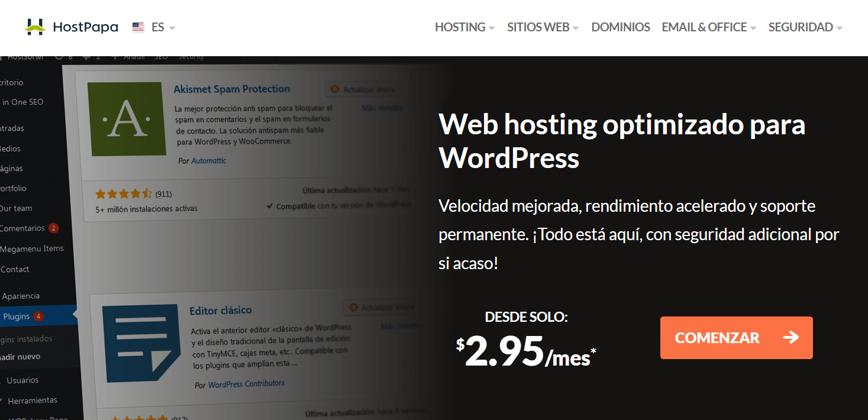
Task: Click the heading Web hosting optimizado para WordPress
Action: (622, 141)
